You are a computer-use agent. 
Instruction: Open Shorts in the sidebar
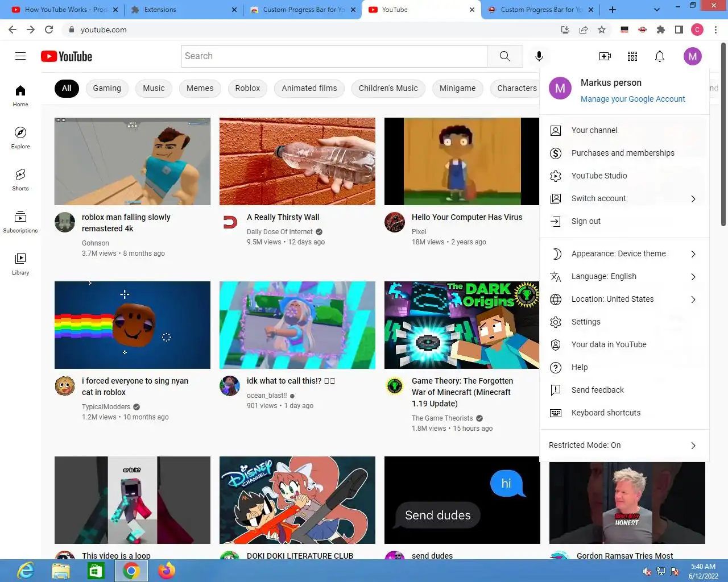(20, 180)
